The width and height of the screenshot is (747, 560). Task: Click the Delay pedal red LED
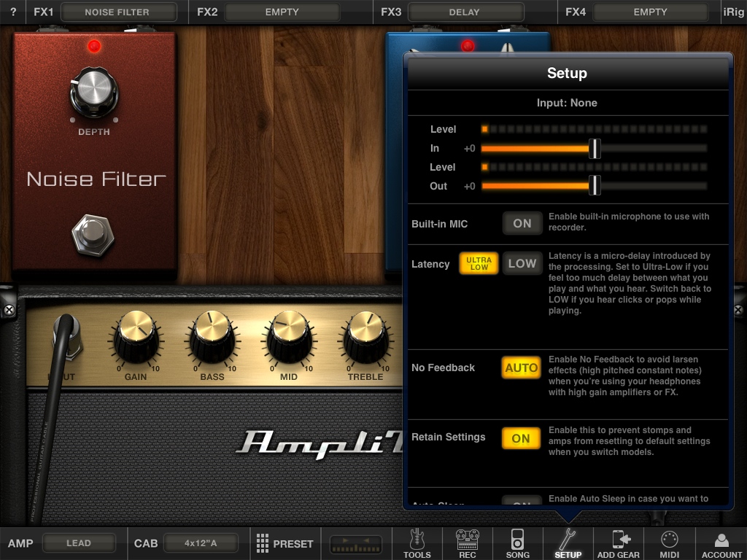click(468, 46)
